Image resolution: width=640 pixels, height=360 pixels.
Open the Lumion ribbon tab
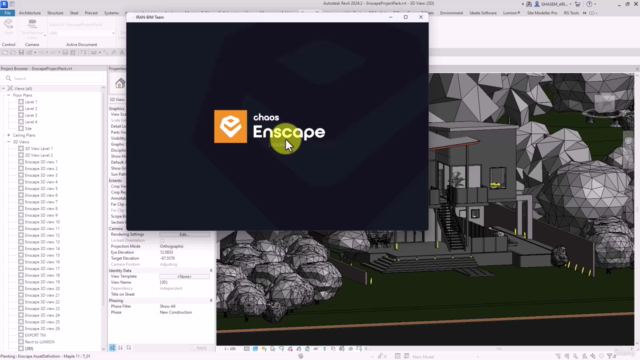point(511,13)
